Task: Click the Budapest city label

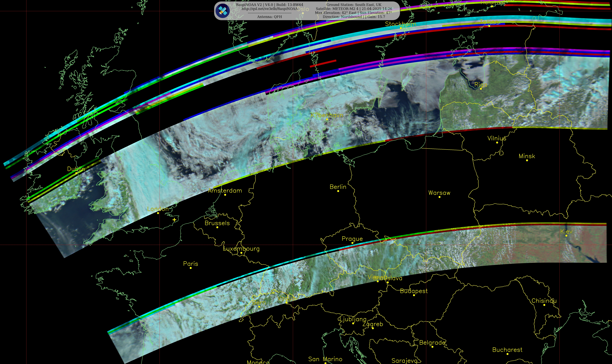Action: (x=414, y=291)
